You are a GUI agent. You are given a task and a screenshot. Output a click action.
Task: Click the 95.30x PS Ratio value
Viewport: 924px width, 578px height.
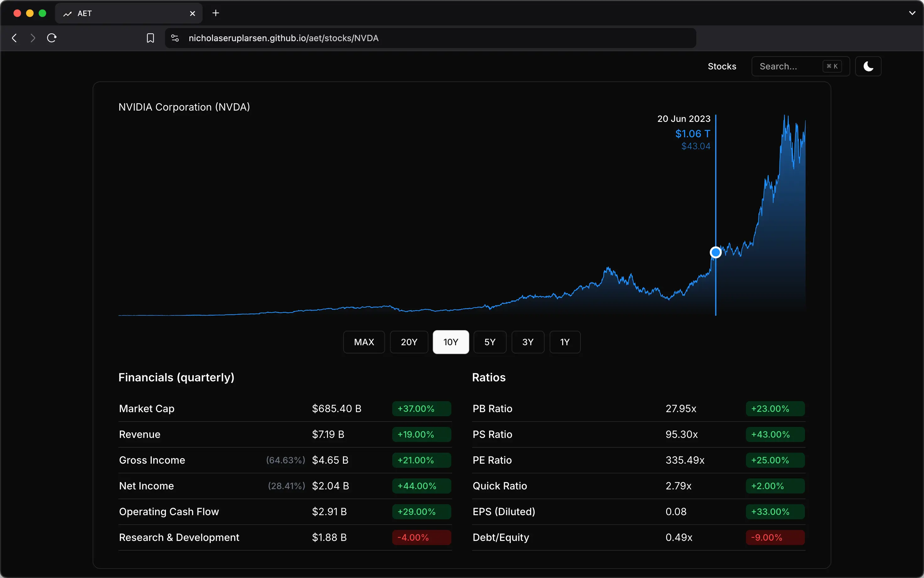682,434
